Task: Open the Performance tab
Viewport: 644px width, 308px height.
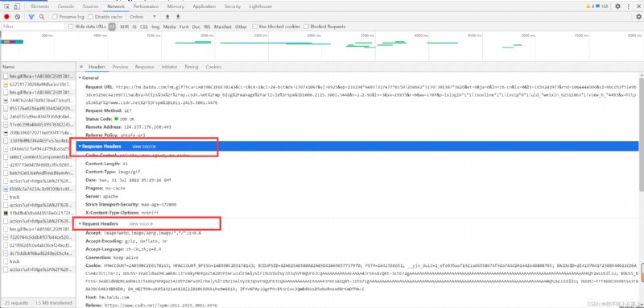Action: point(147,6)
